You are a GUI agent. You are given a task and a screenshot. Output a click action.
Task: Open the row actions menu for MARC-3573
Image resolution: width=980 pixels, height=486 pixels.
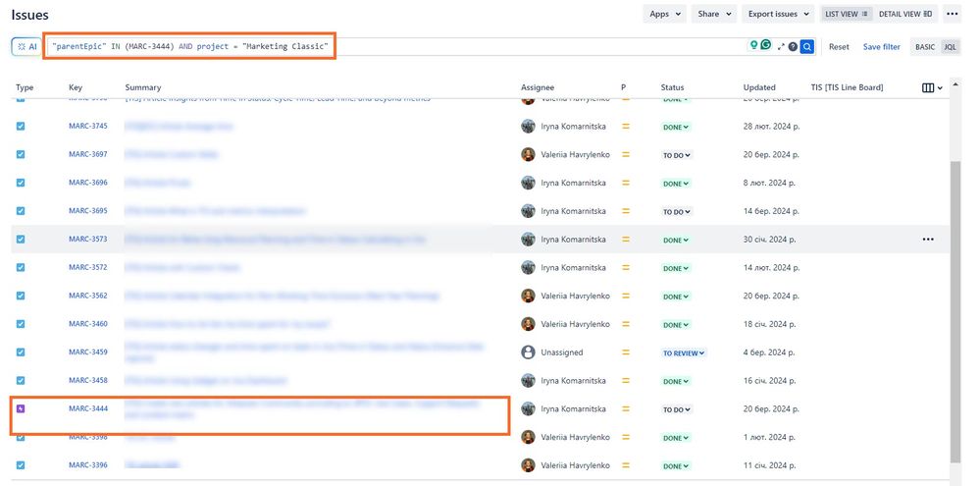(928, 239)
